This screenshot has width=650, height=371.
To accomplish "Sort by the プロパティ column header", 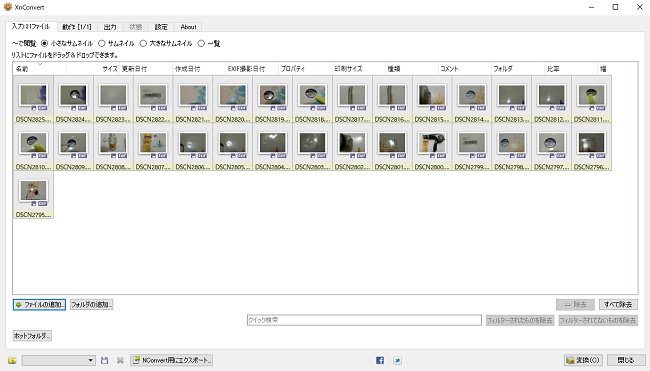I will (305, 69).
